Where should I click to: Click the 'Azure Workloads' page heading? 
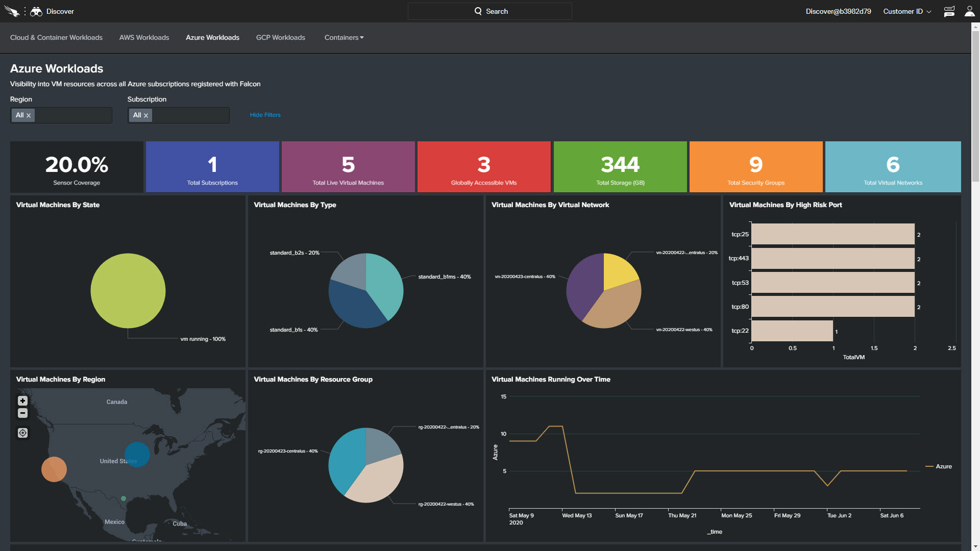click(57, 68)
